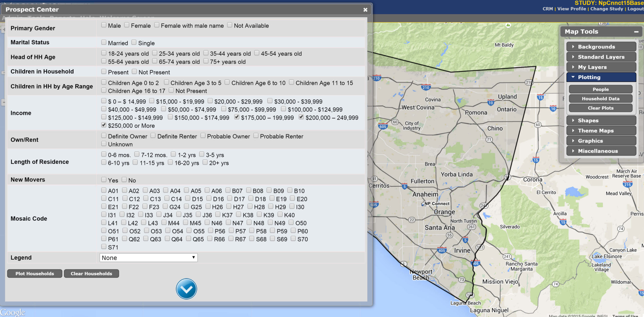Screen dimensions: 644x317
Task: Check New Movers Yes box
Action: tap(104, 179)
